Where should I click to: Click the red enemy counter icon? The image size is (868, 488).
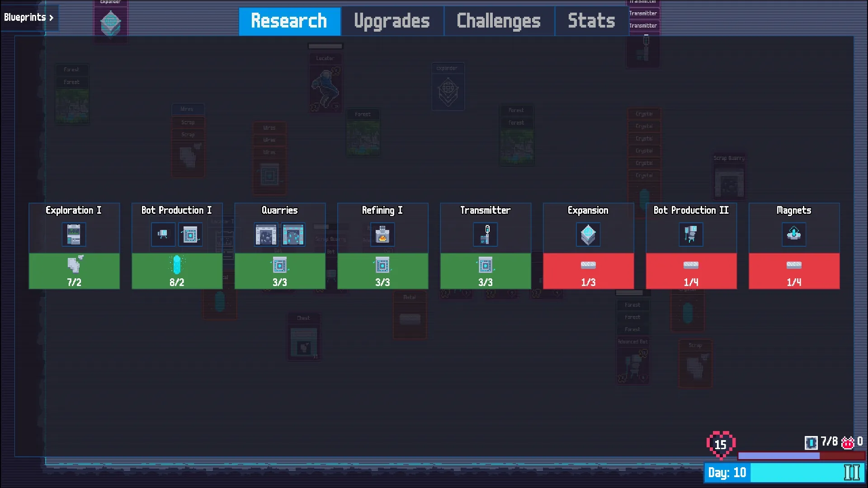[x=848, y=443]
